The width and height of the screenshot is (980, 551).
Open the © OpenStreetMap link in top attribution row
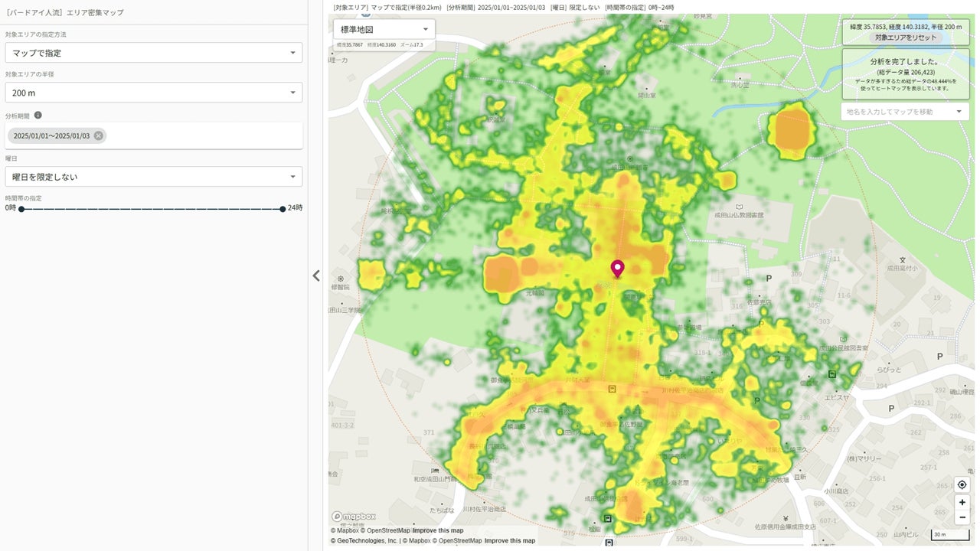tap(385, 530)
